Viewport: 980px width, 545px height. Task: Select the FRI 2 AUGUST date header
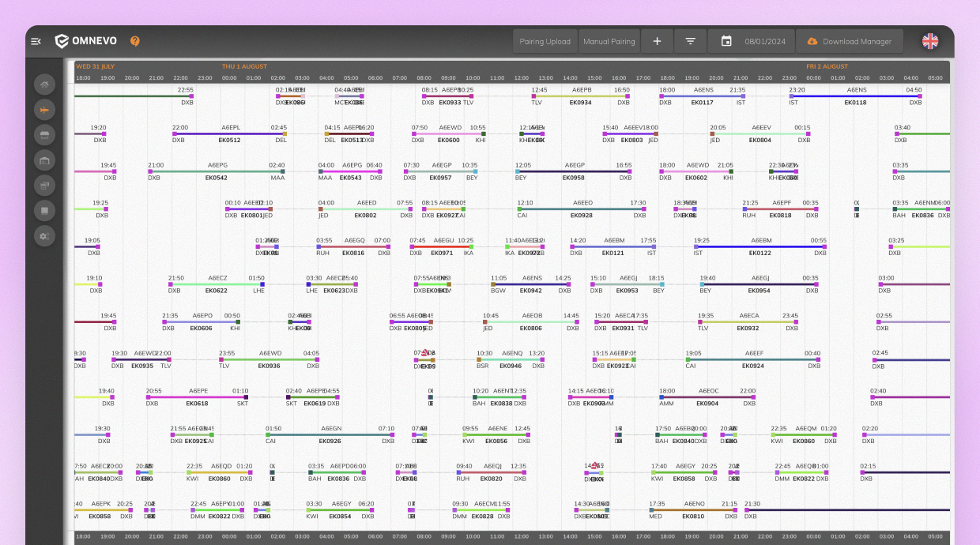pos(827,66)
